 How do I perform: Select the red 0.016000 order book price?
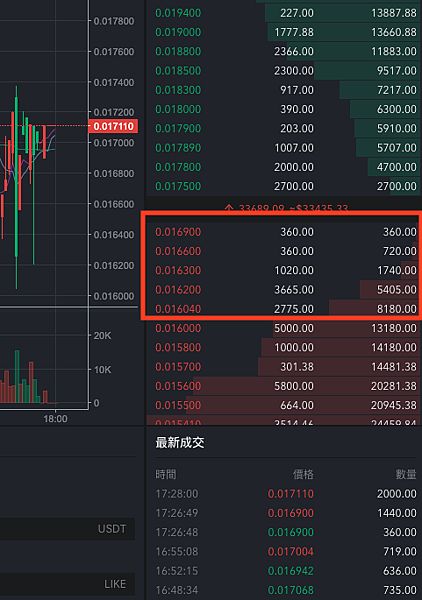pyautogui.click(x=178, y=328)
